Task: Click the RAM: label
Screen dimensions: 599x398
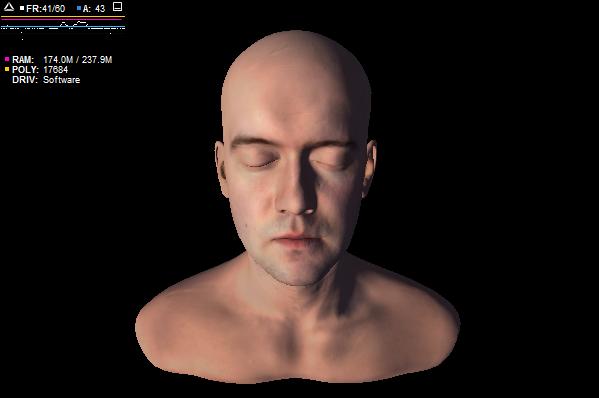Action: pos(23,60)
